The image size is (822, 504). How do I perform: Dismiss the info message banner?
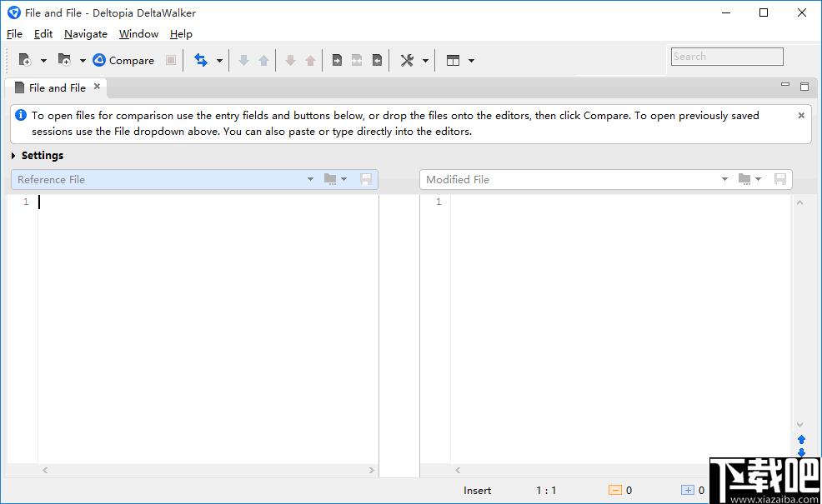pyautogui.click(x=801, y=115)
